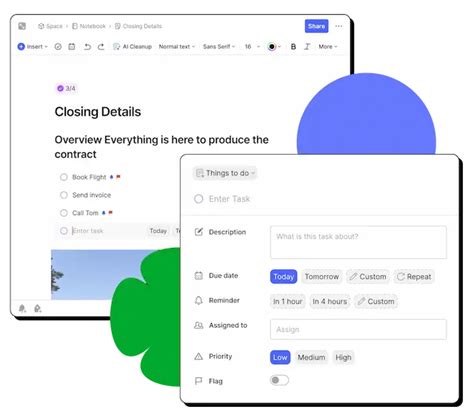474x418 pixels.
Task: Click the inline Today chip in the note
Action: 158,231
